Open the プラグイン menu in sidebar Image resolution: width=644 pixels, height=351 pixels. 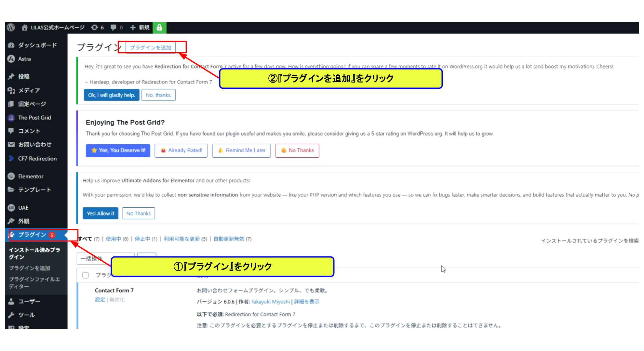pyautogui.click(x=36, y=235)
